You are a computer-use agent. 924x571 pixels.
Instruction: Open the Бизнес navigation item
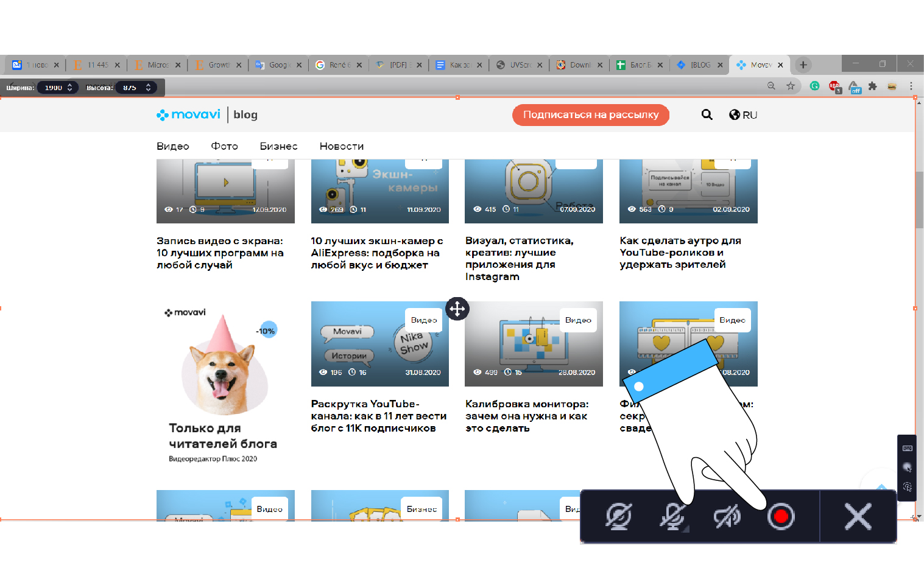(x=279, y=146)
